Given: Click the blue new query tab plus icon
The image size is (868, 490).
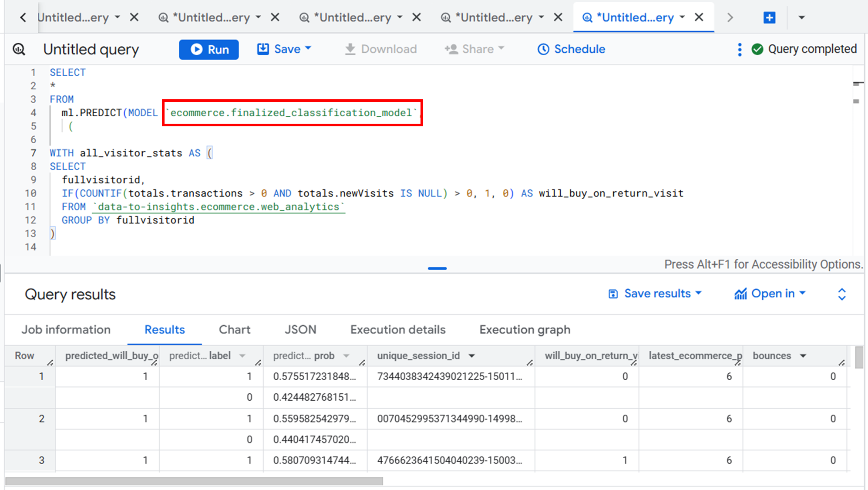Looking at the screenshot, I should (x=769, y=17).
